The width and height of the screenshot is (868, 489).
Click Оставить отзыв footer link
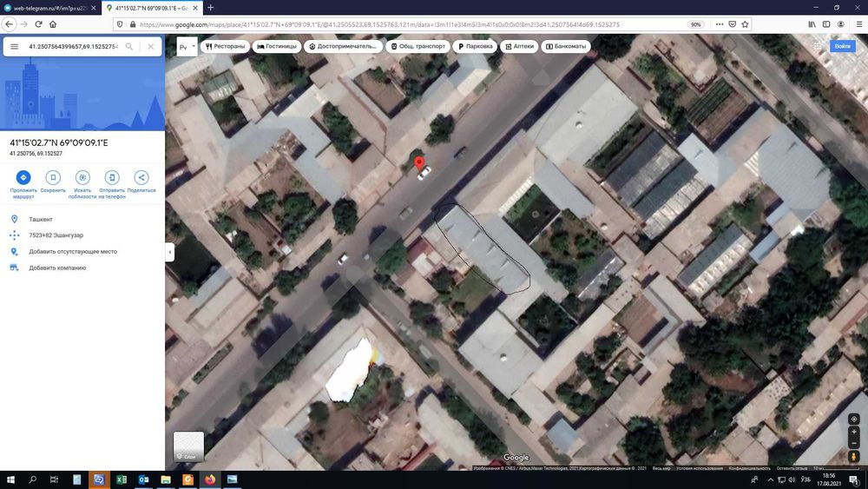click(x=792, y=468)
